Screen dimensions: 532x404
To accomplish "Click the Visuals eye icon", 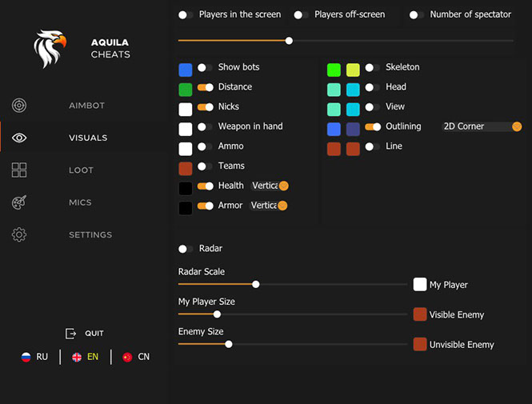I will pyautogui.click(x=19, y=138).
